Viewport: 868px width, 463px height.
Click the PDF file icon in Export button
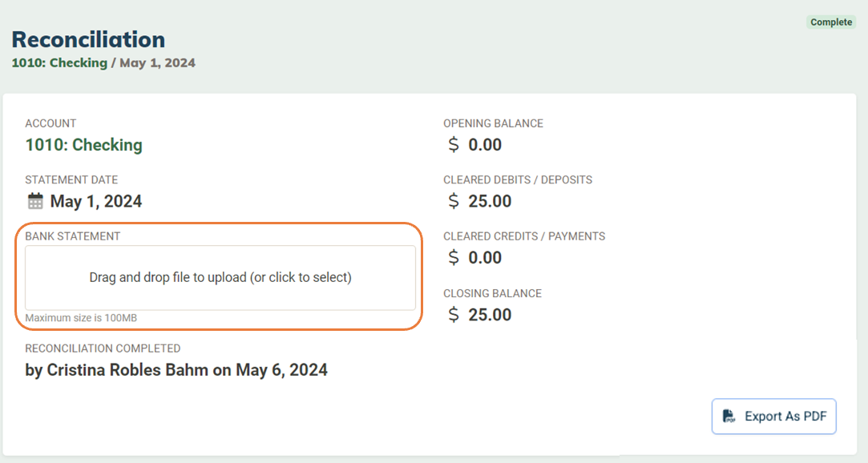[729, 416]
